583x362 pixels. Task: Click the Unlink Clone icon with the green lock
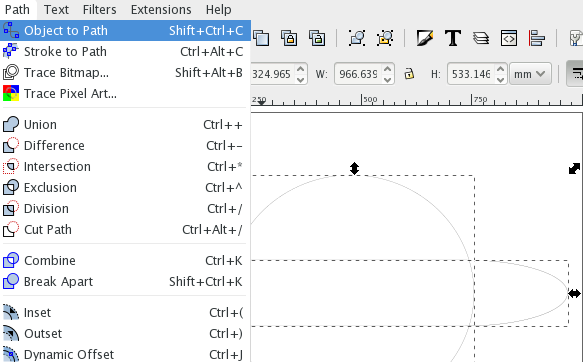(x=317, y=38)
